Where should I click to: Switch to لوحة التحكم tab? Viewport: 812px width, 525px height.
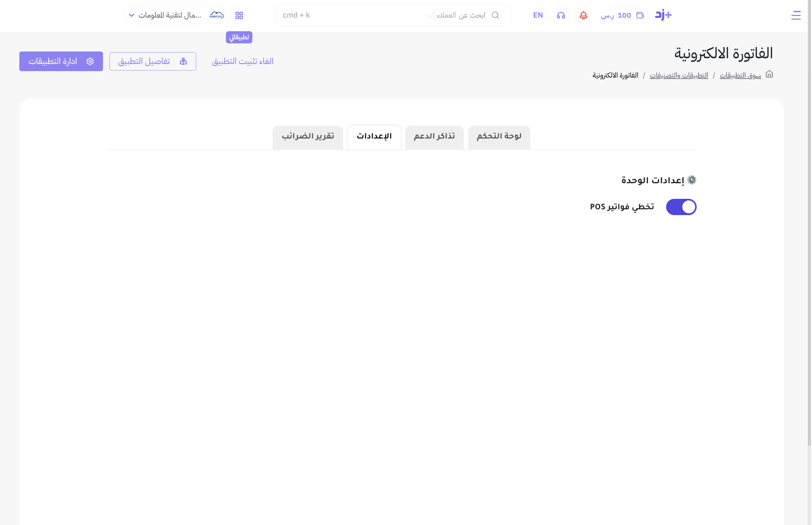(499, 137)
